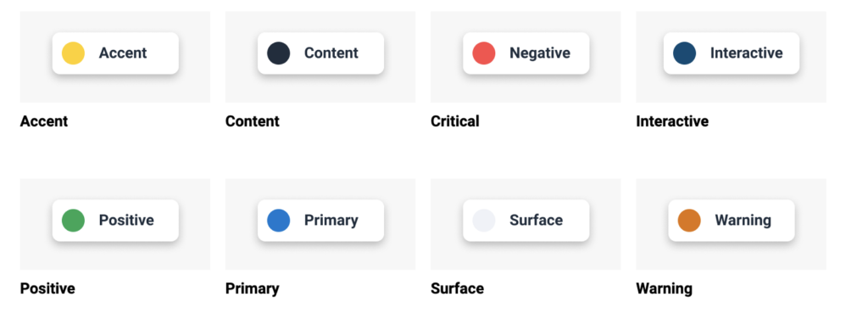The image size is (868, 325).
Task: Click the dark Content color circle
Action: (278, 53)
